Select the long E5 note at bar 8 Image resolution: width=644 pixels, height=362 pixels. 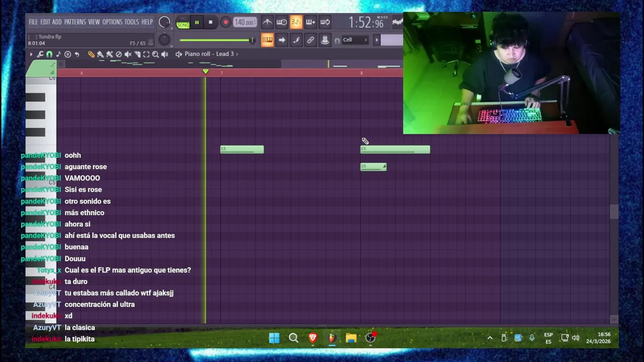tap(395, 149)
